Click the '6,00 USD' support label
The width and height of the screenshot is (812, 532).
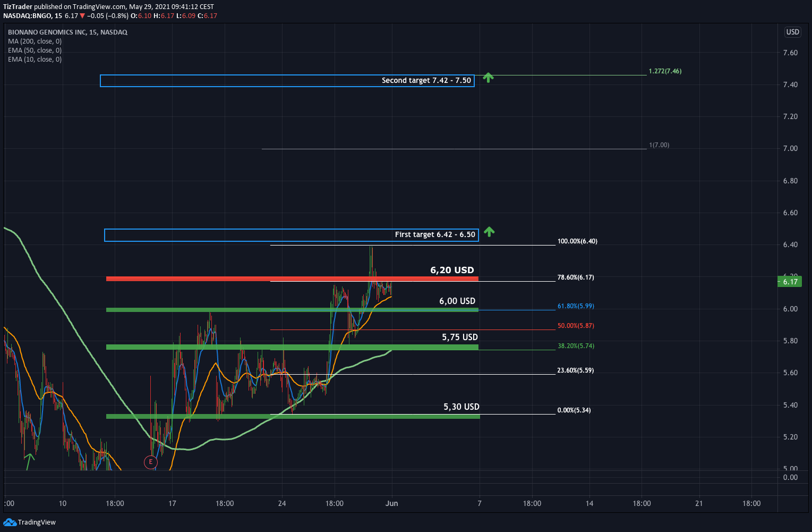tap(457, 301)
